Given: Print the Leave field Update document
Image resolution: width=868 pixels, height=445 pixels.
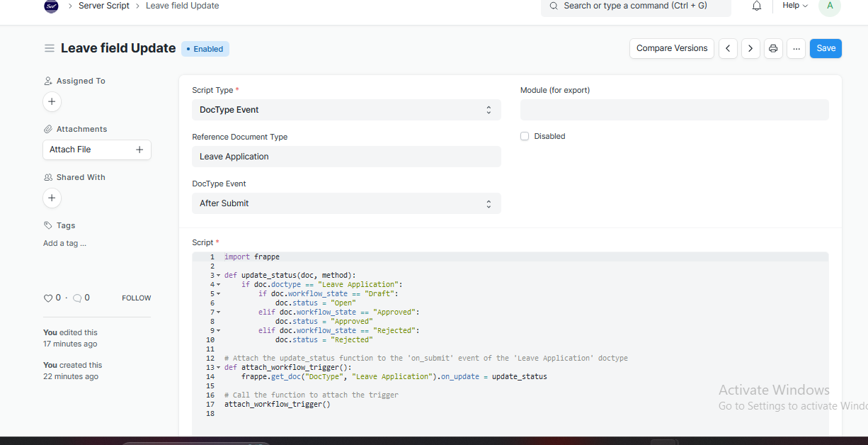Looking at the screenshot, I should (773, 48).
